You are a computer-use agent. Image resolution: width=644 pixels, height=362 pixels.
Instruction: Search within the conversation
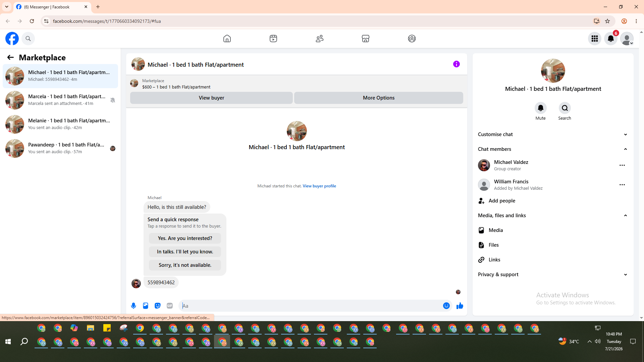565,108
